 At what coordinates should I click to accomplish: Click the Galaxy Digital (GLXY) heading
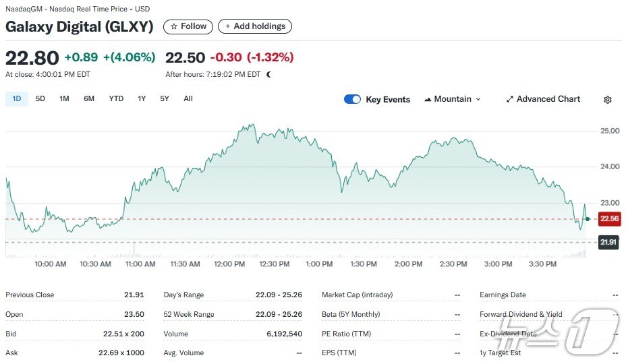(80, 27)
